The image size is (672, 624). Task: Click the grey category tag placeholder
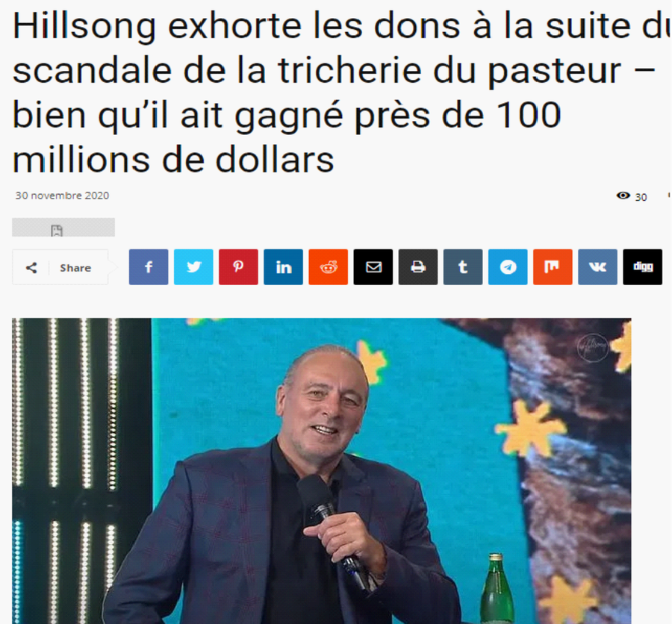(63, 227)
